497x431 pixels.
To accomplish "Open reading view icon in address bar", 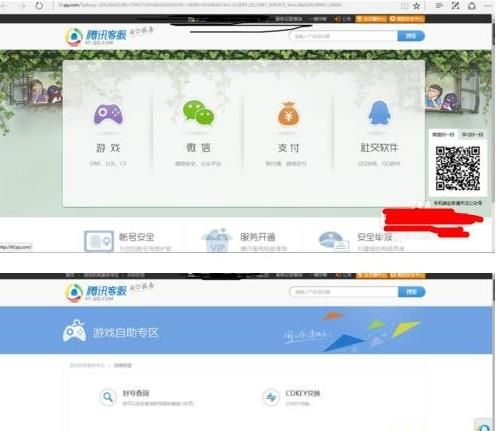I will [x=404, y=6].
